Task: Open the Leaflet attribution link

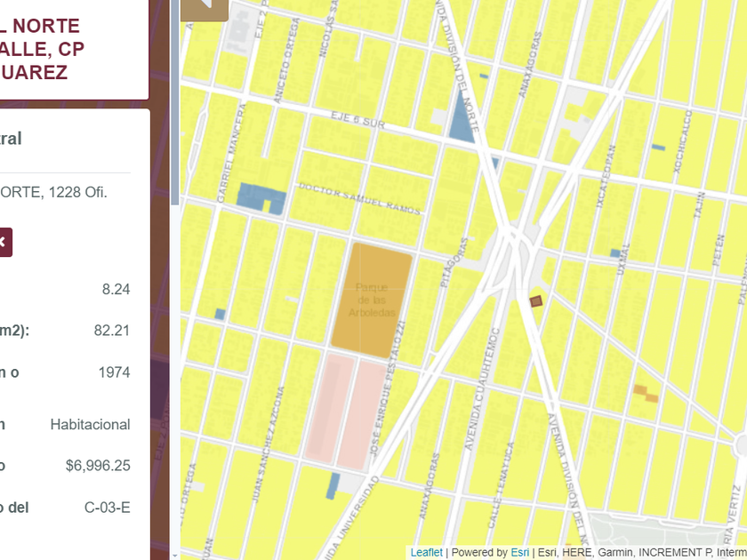Action: coord(426,552)
